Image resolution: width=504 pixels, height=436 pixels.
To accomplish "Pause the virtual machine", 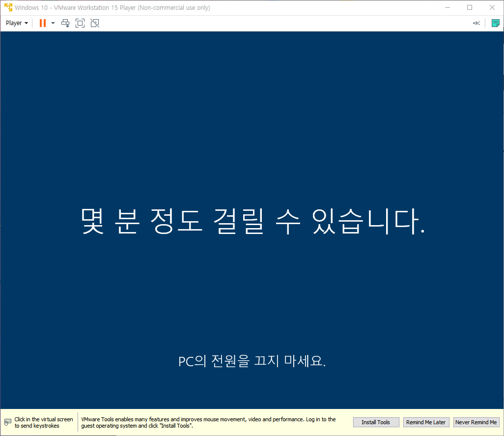I will click(x=43, y=23).
